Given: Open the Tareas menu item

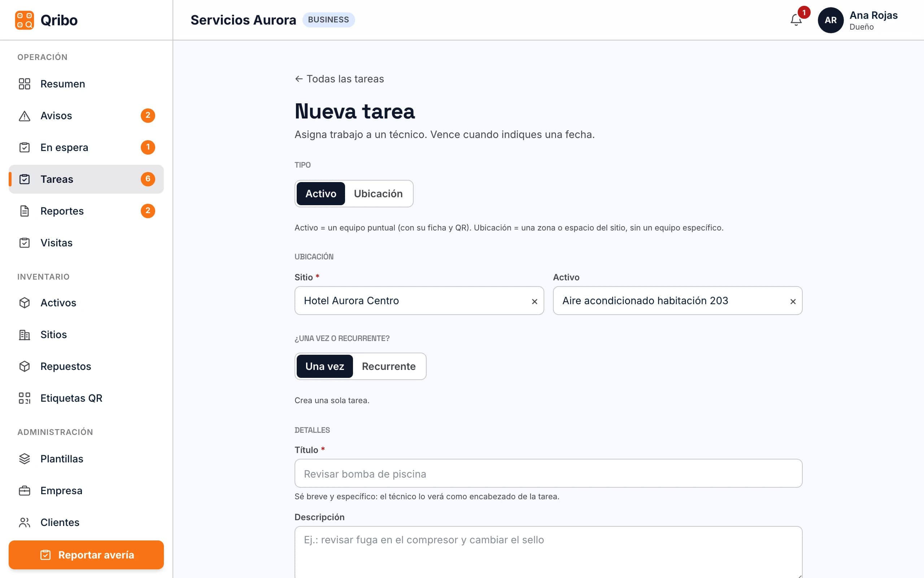Looking at the screenshot, I should 86,179.
